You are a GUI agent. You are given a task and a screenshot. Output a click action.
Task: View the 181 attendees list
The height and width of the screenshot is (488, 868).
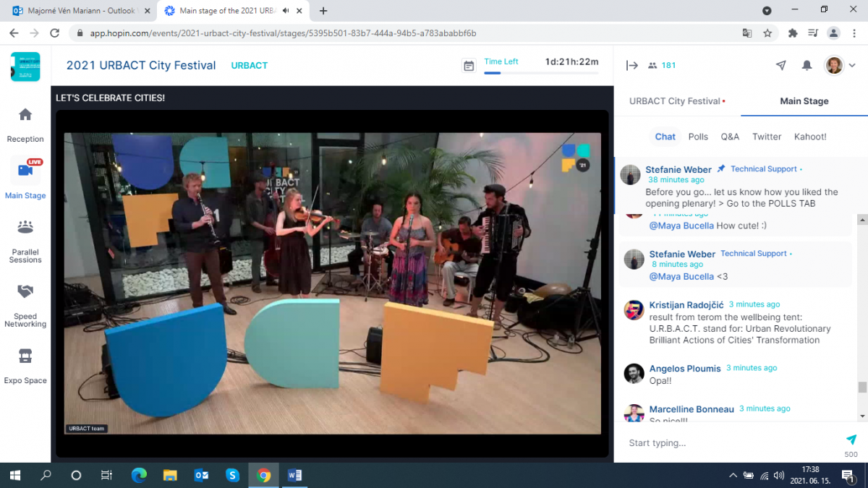coord(662,65)
